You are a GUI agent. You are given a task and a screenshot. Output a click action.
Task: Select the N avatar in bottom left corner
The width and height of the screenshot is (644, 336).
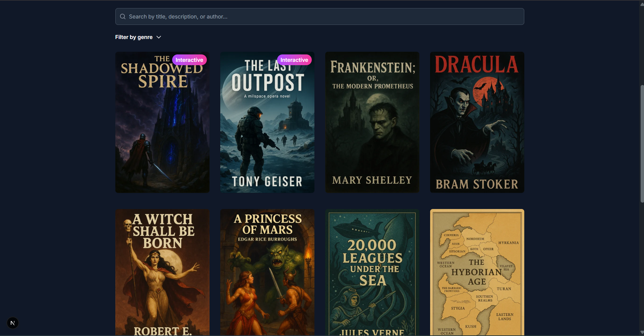[12, 323]
